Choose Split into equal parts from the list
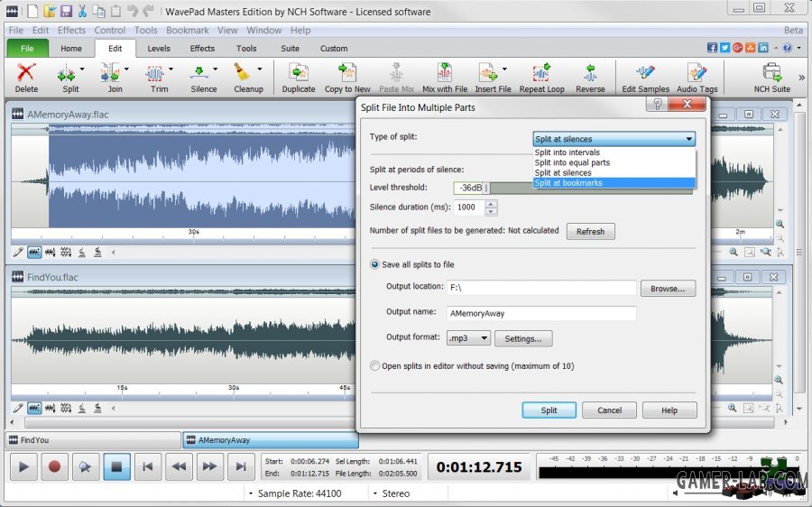The width and height of the screenshot is (812, 507). pyautogui.click(x=614, y=162)
